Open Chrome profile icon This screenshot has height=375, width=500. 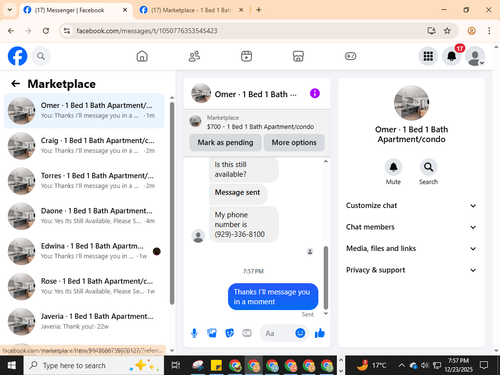pyautogui.click(x=471, y=31)
